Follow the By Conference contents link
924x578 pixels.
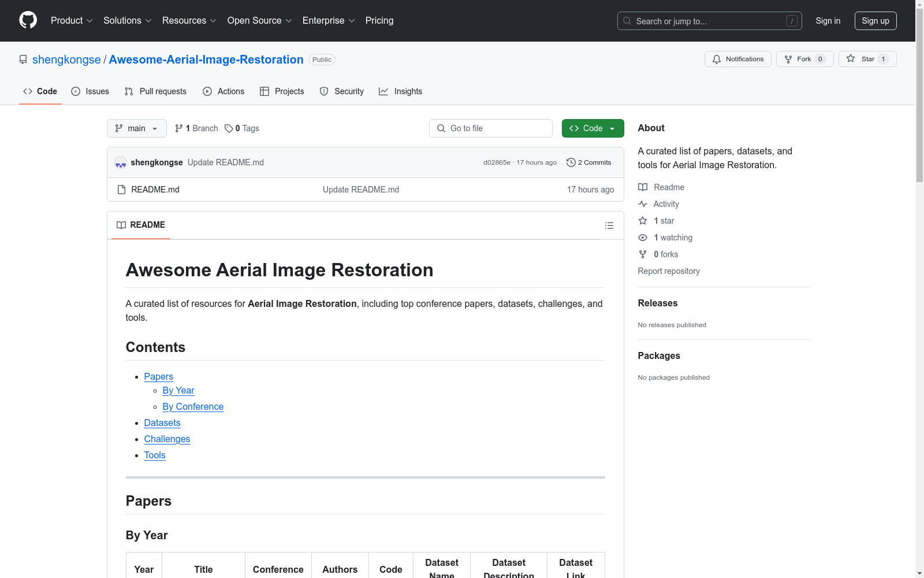[x=193, y=406]
